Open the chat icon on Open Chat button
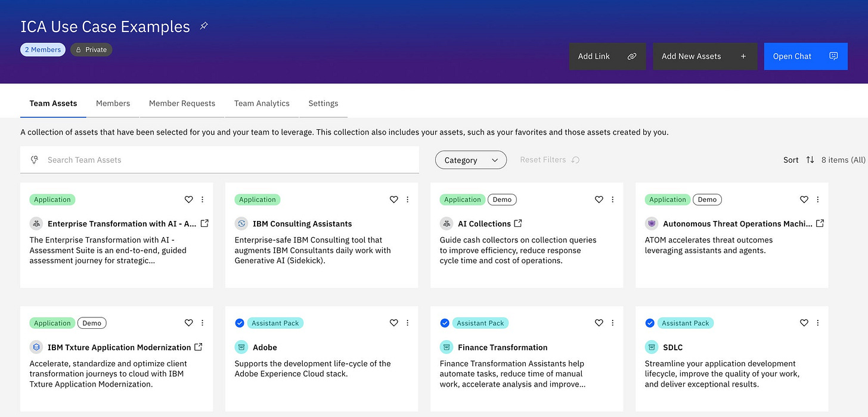Viewport: 868px width, 417px height. click(x=833, y=56)
